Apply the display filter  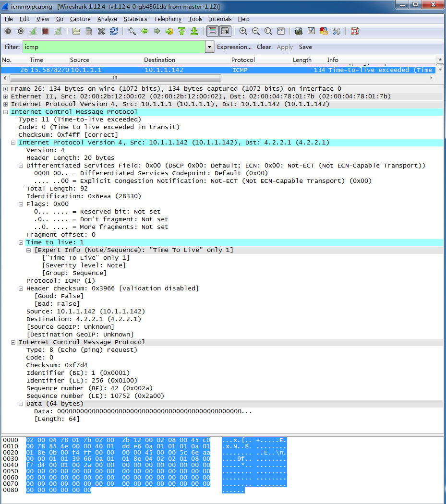click(x=285, y=47)
